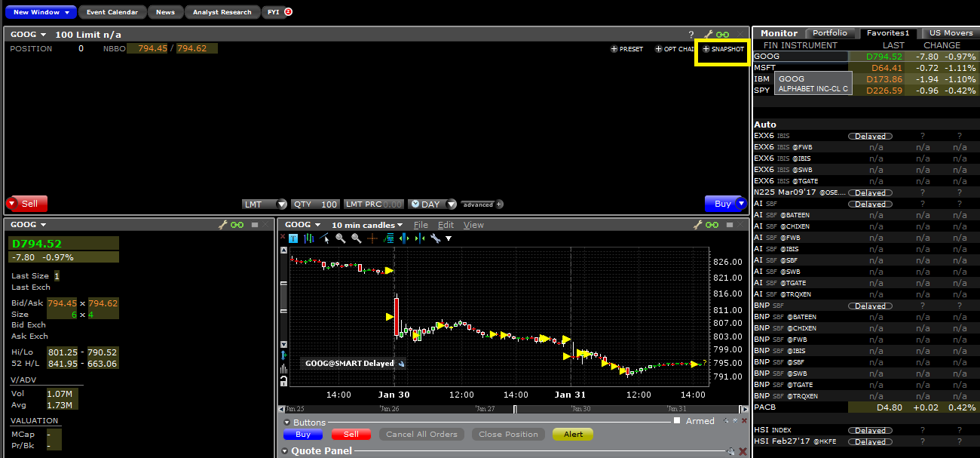Switch to the Portfolio tab

[830, 33]
